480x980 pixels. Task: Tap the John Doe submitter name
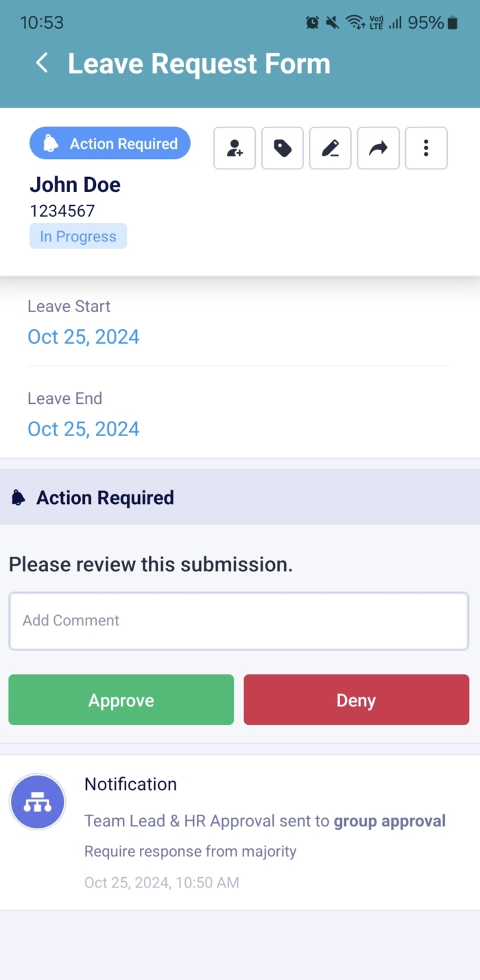click(75, 184)
